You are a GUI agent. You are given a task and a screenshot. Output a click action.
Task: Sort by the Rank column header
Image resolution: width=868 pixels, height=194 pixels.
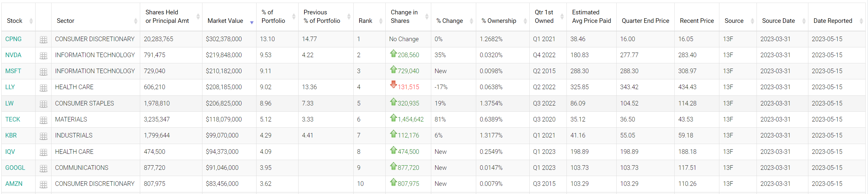[x=365, y=21]
